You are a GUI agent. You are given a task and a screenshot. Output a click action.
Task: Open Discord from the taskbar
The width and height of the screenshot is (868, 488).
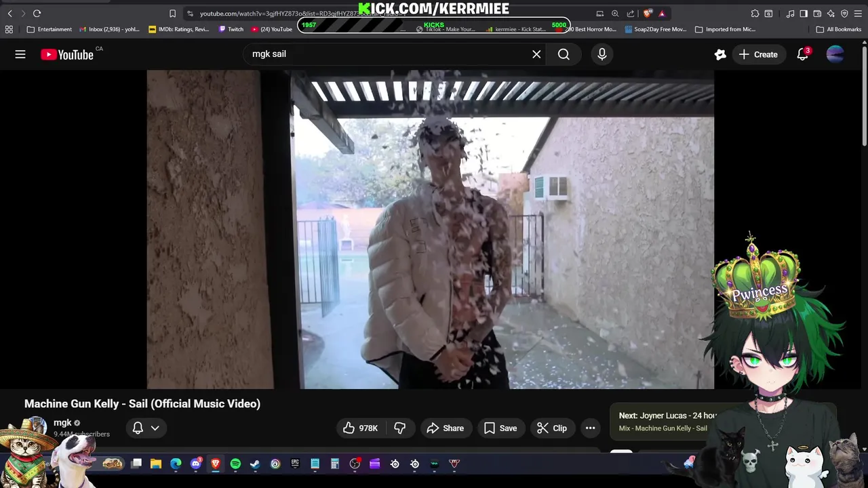(x=196, y=464)
